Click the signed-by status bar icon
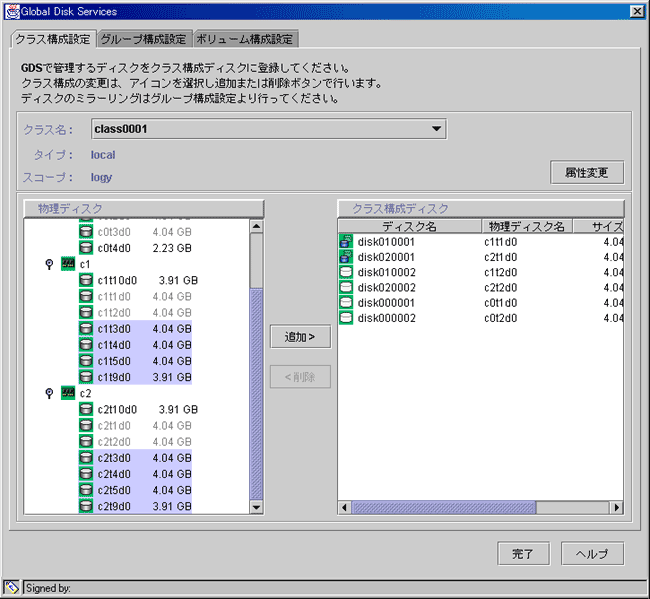 [12, 588]
